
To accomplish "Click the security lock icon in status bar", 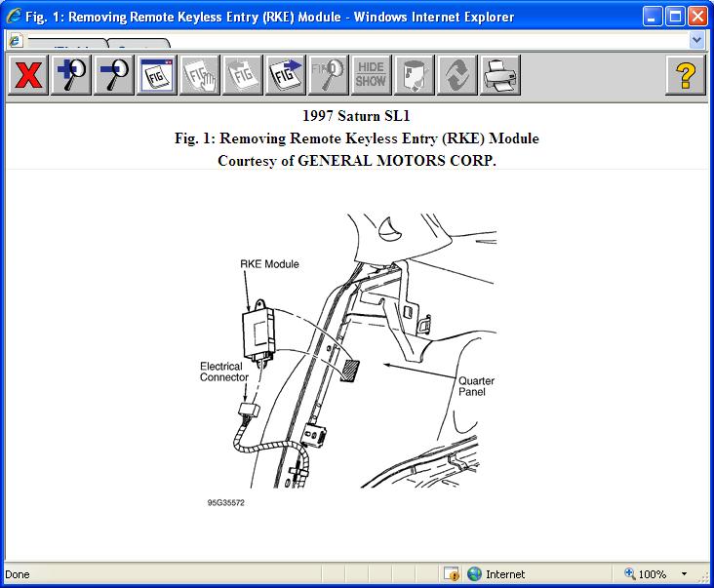I will click(x=453, y=574).
